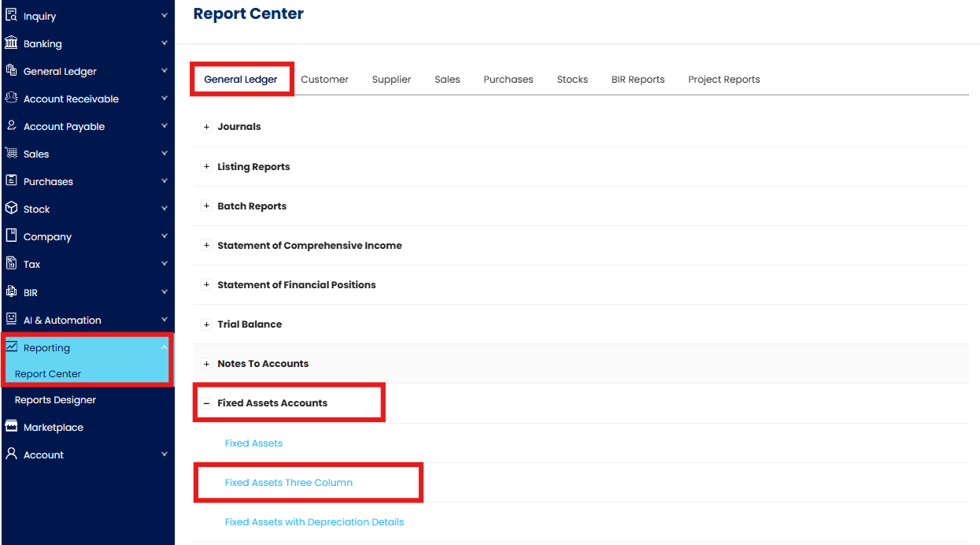Expand the Account Receivable chevron
980x545 pixels.
pos(164,98)
